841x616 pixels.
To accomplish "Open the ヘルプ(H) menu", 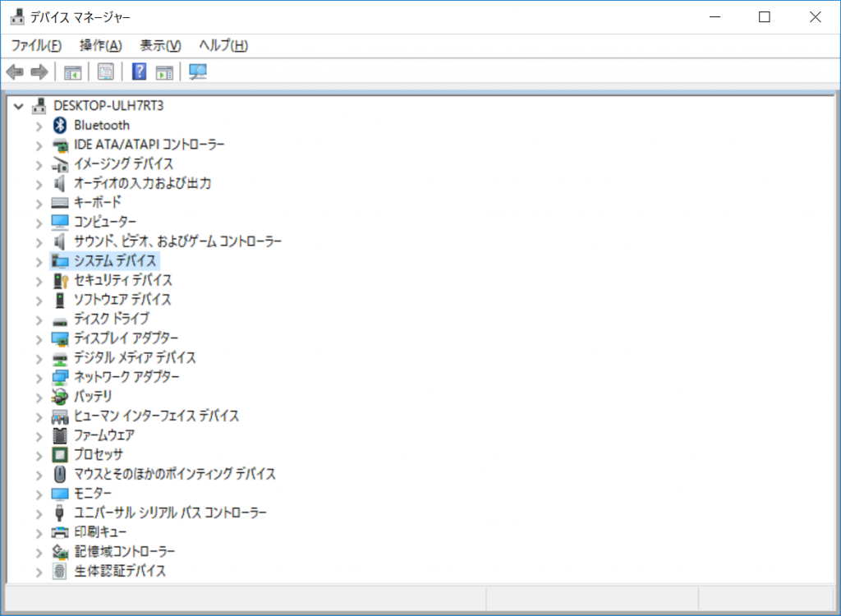I will click(x=223, y=46).
